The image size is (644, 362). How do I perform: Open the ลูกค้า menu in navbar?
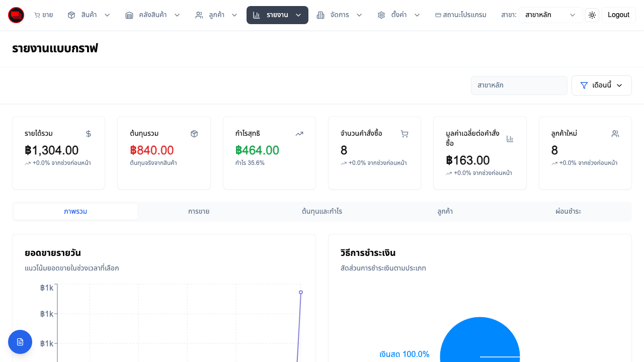(216, 15)
